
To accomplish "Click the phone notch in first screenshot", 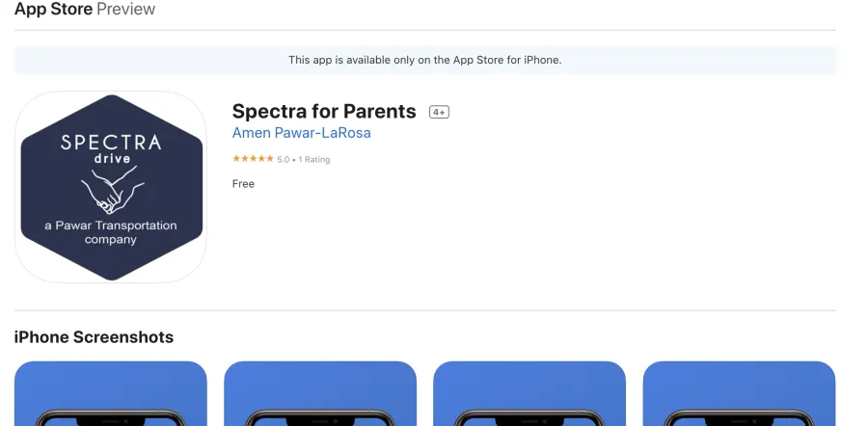I will point(111,420).
